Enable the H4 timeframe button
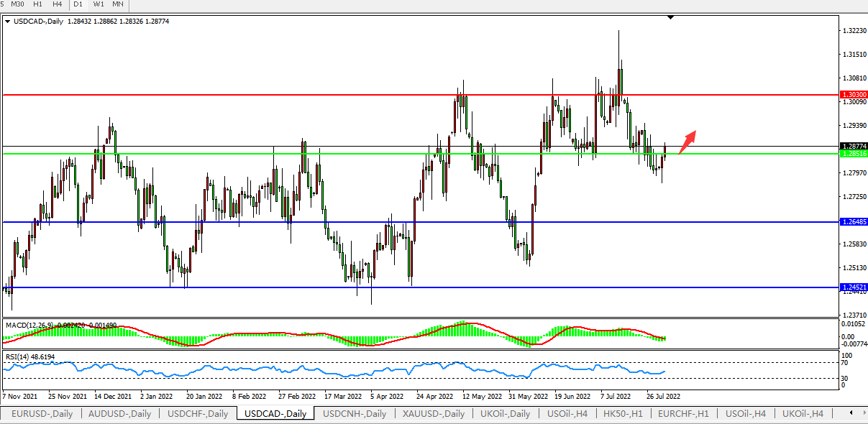This screenshot has height=424, width=868. [x=58, y=4]
